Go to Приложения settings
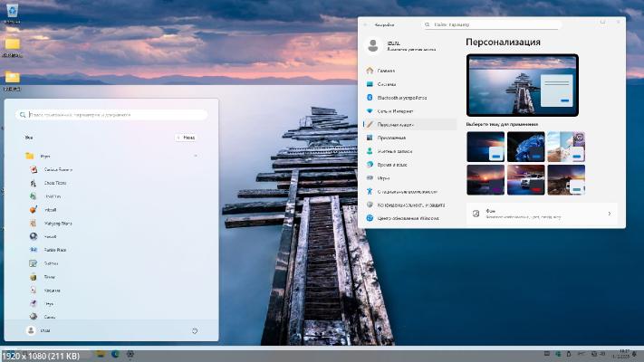 [391, 138]
